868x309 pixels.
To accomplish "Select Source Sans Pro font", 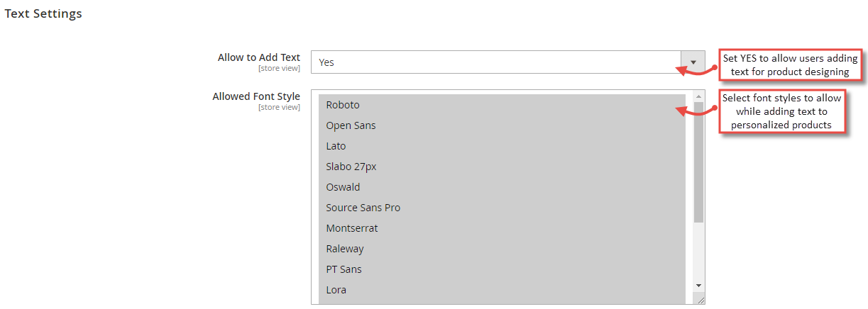I will pyautogui.click(x=363, y=208).
